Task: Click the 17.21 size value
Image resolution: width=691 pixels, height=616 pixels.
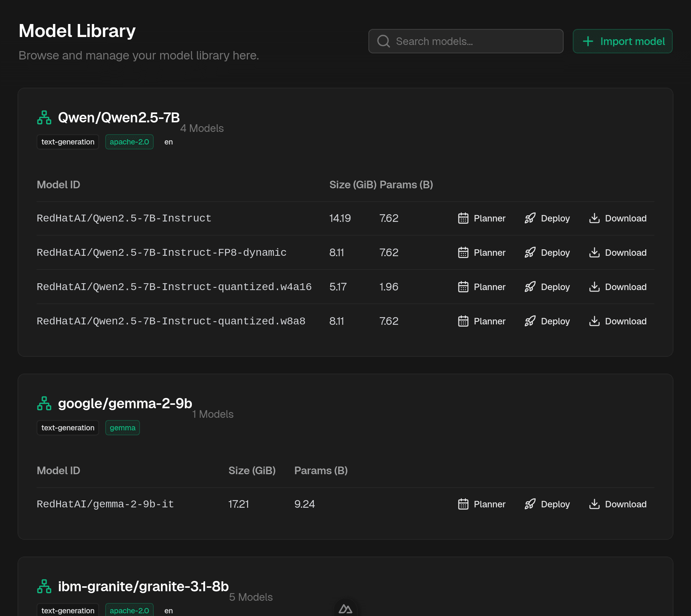Action: click(239, 504)
